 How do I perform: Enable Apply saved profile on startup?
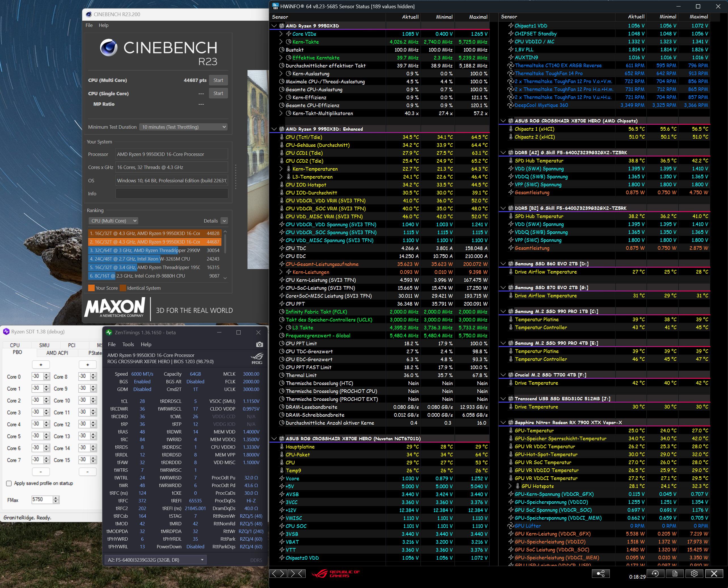coord(9,483)
